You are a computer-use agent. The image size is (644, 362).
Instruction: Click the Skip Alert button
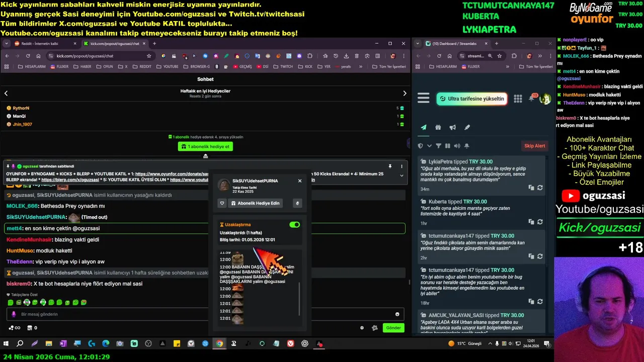535,146
